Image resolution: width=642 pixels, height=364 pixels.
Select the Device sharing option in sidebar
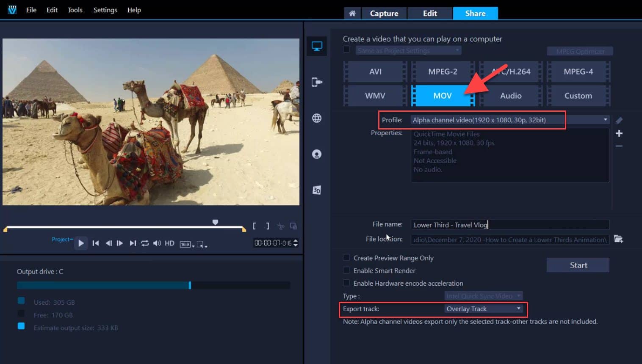[x=316, y=82]
